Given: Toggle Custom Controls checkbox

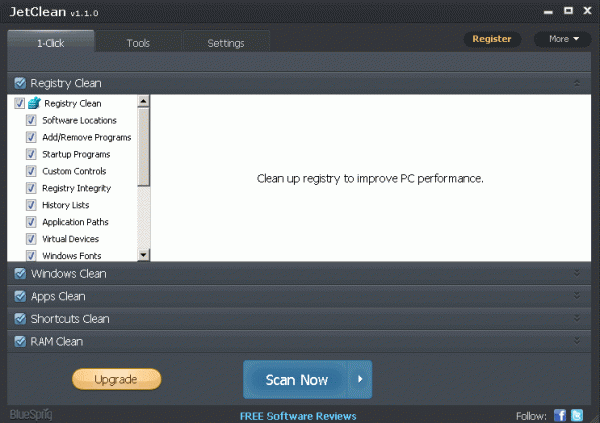Looking at the screenshot, I should [31, 171].
